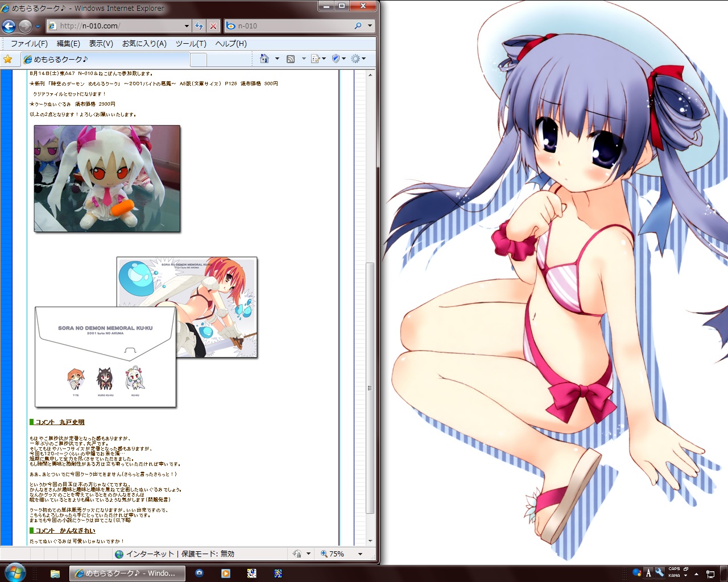Viewport: 728px width, 582px height.
Task: Open the mouse-face taskbar application icon
Action: [252, 573]
